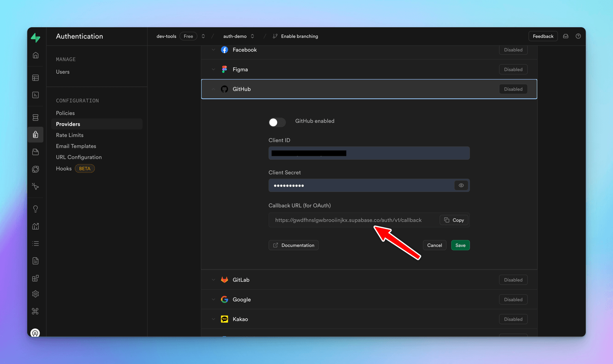The height and width of the screenshot is (364, 613).
Task: Click the GitLab provider logo icon
Action: (x=224, y=280)
